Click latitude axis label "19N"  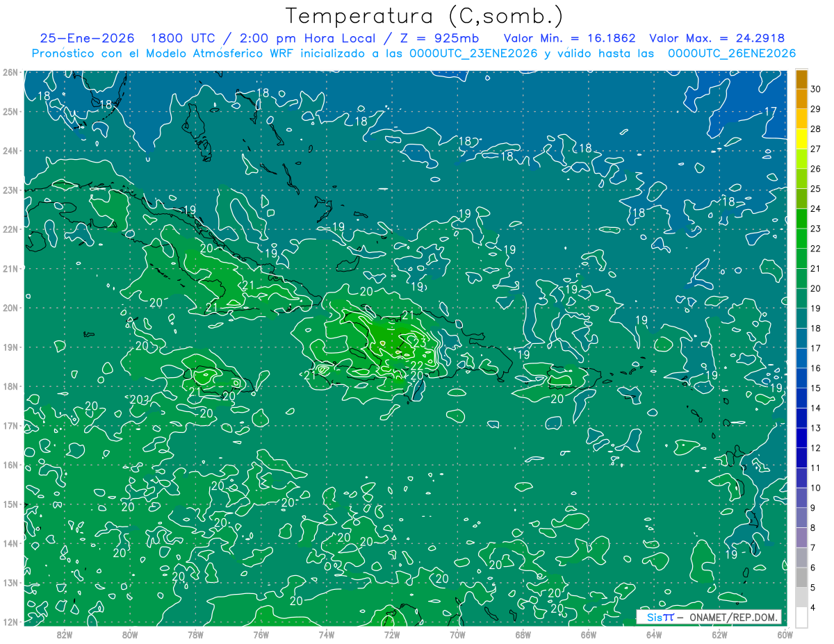pyautogui.click(x=10, y=347)
